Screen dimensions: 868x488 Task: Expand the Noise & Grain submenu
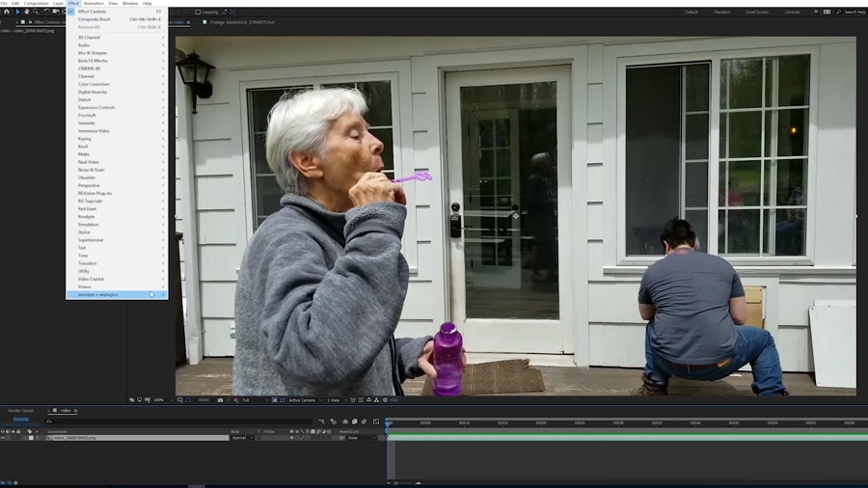click(x=117, y=170)
